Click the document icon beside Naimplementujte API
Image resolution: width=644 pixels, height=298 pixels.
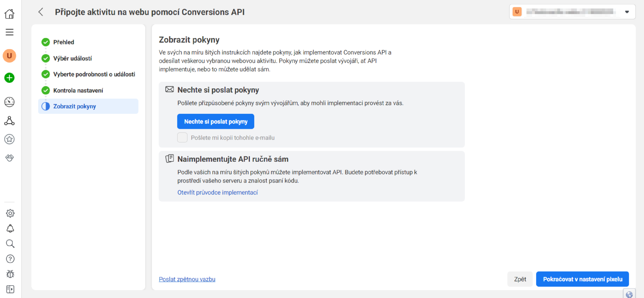pos(170,158)
